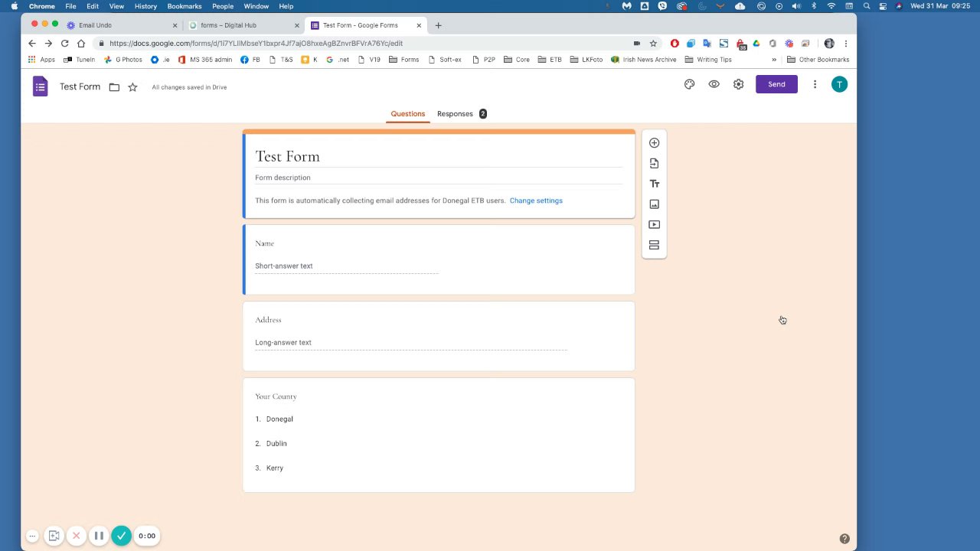
Task: Switch to the Responses tab
Action: point(462,114)
